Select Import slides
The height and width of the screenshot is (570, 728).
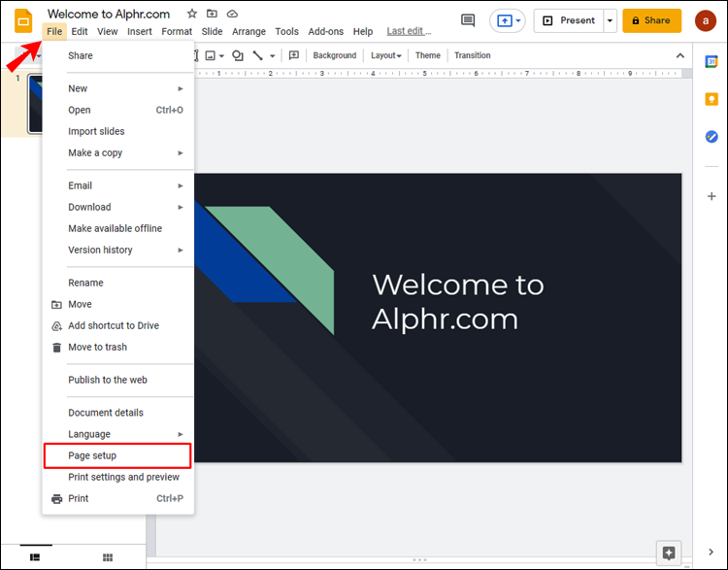[x=117, y=131]
